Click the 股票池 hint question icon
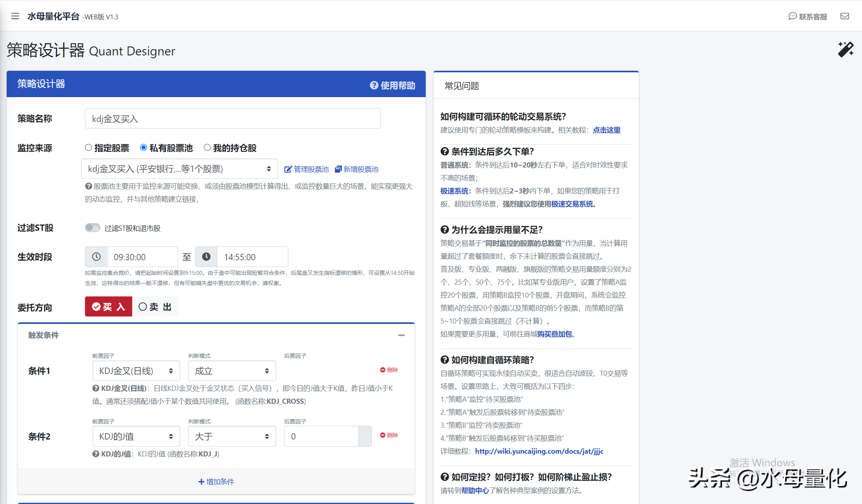Screen dimensions: 862x504 tap(89, 186)
